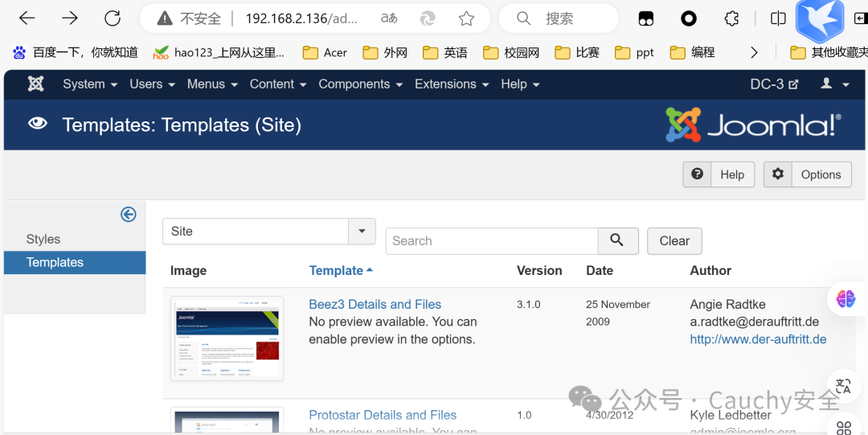
Task: Go back to the previous browser page
Action: [x=27, y=18]
